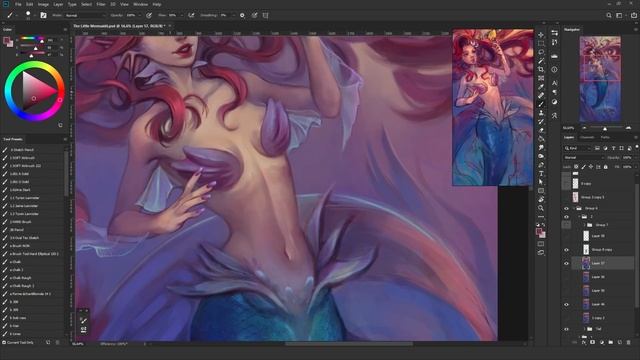Image resolution: width=640 pixels, height=360 pixels.
Task: Open the Layers panel menu
Action: tap(636, 137)
